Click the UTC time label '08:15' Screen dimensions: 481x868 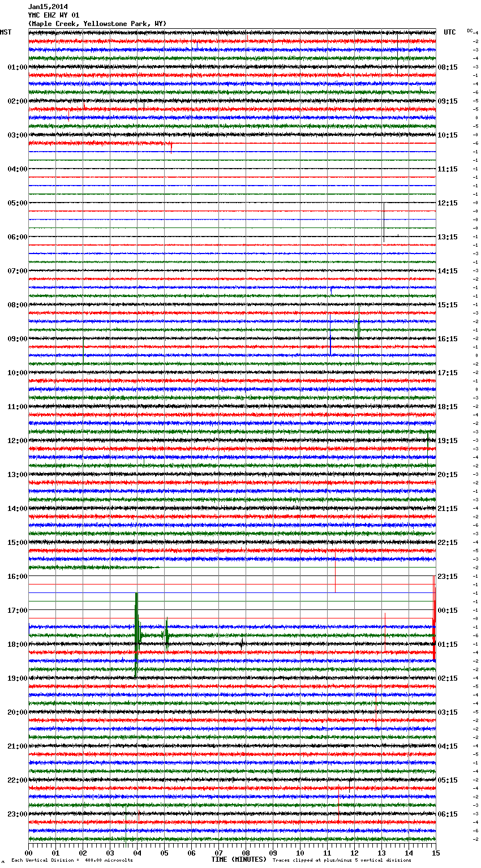pyautogui.click(x=448, y=67)
